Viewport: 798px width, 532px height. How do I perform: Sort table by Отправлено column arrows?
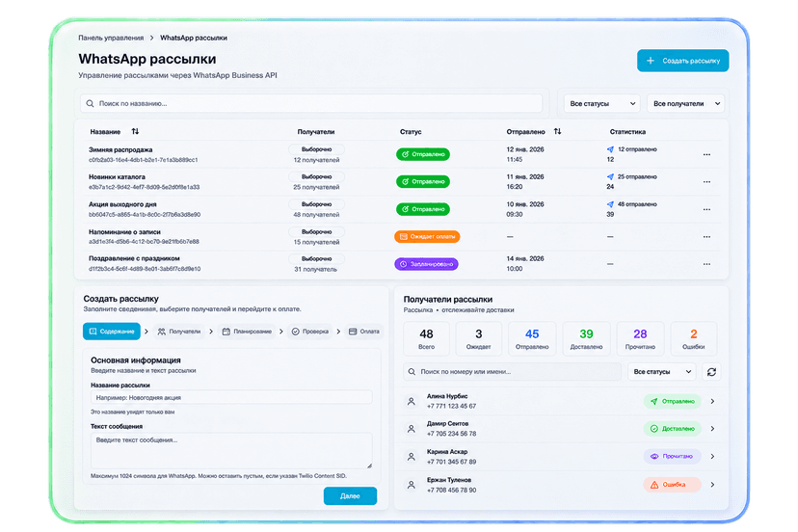click(x=557, y=131)
